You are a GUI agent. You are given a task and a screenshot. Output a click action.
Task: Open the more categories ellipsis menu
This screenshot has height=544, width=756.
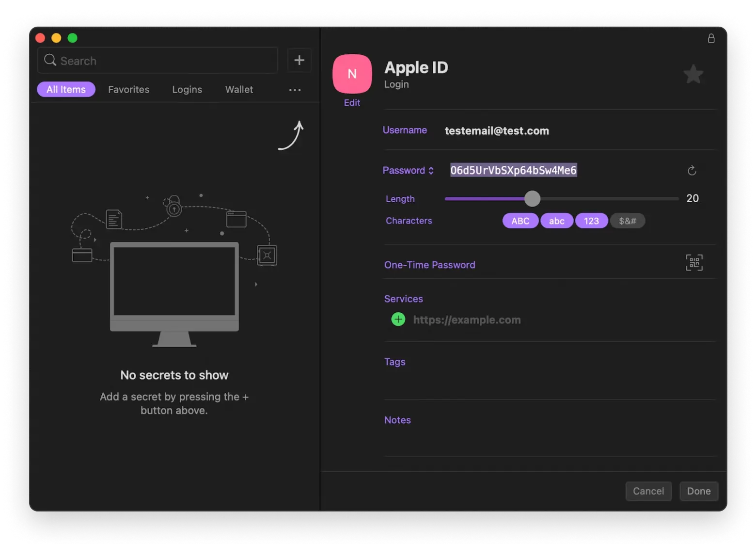click(x=295, y=90)
